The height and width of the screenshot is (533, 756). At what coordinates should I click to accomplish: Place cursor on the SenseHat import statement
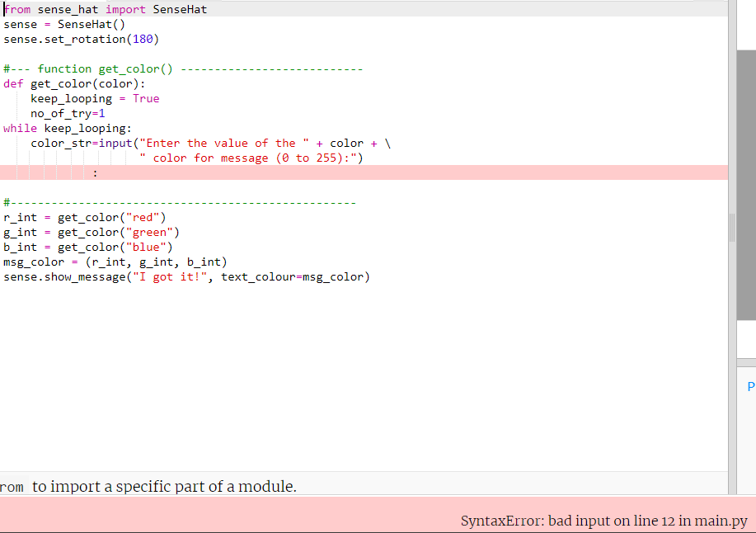pos(99,9)
